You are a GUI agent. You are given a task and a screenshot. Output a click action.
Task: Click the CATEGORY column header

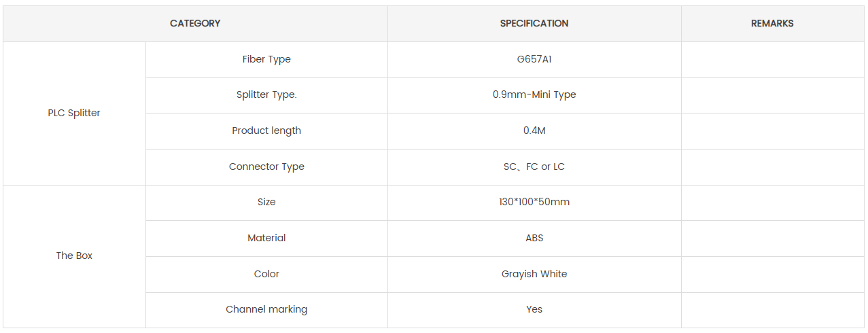tap(195, 23)
